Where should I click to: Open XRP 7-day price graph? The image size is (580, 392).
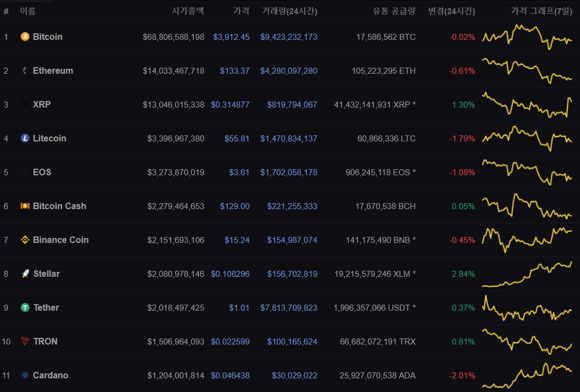point(526,104)
